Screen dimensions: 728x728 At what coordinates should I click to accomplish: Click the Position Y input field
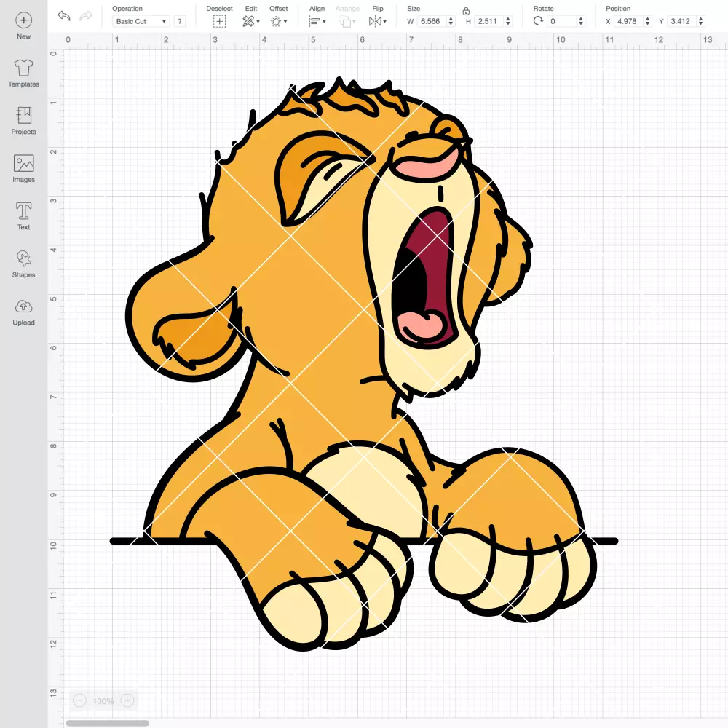click(681, 21)
